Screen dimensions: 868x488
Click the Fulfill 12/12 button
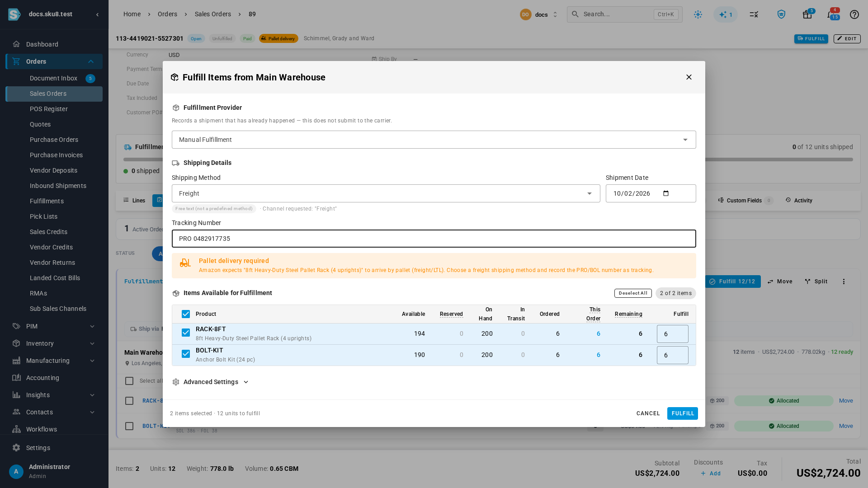[733, 282]
